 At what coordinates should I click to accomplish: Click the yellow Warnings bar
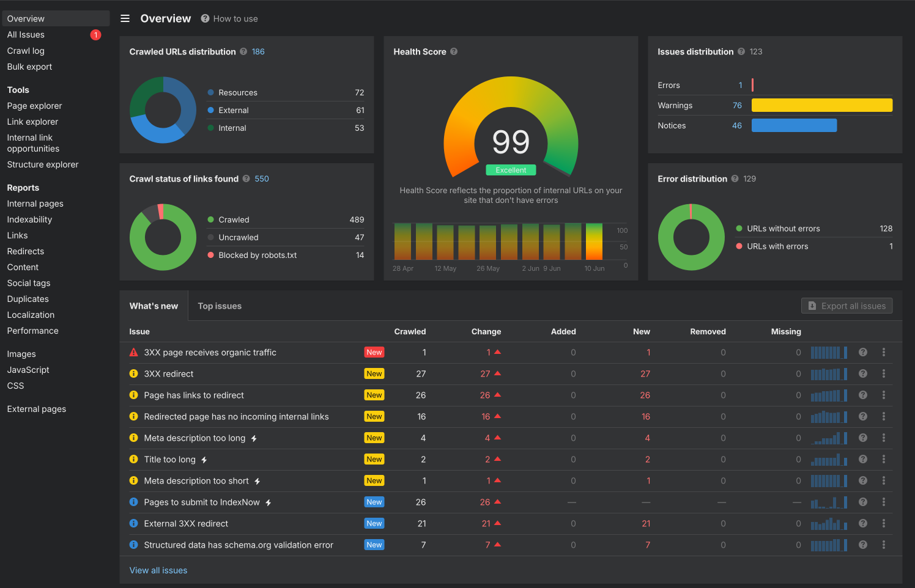tap(822, 105)
